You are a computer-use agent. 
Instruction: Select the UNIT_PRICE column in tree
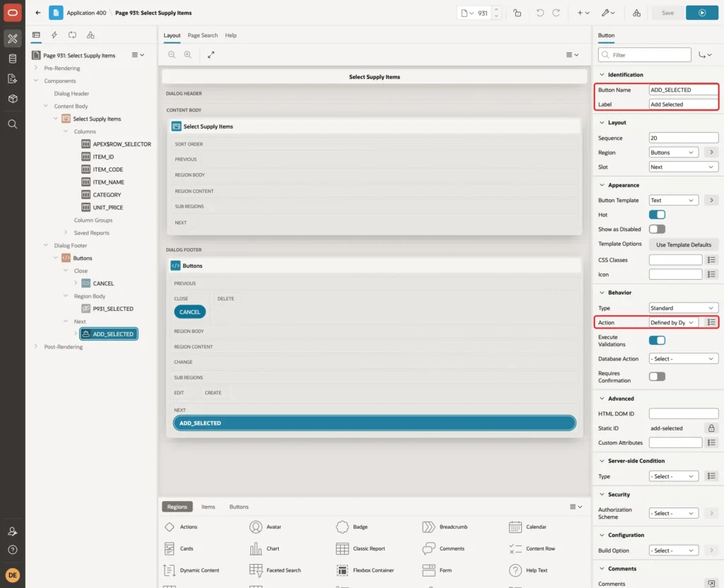click(103, 208)
